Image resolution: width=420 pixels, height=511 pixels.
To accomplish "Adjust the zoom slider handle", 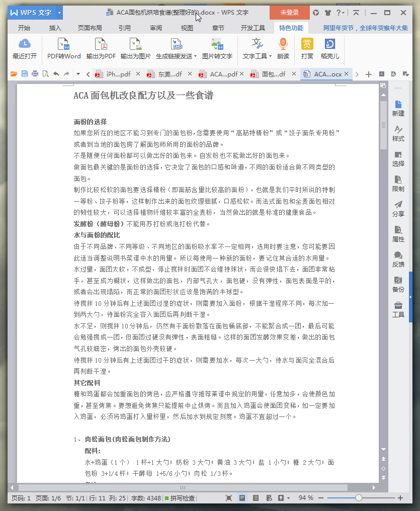I will click(x=359, y=498).
